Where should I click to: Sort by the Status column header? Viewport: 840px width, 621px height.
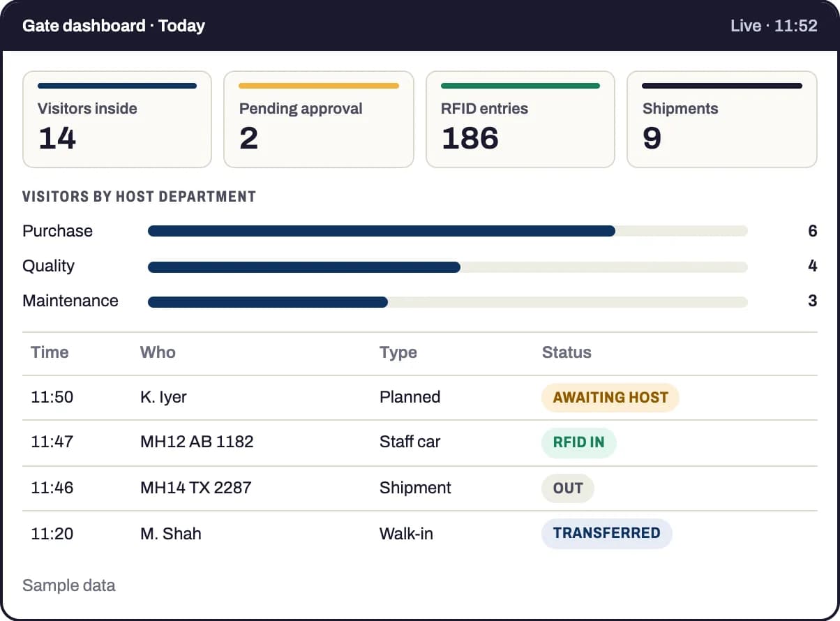click(567, 352)
